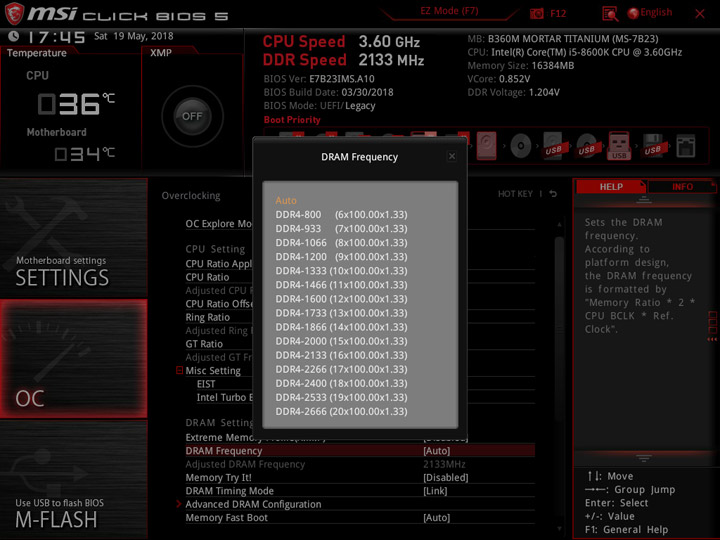Viewport: 720px width, 540px height.
Task: Select the EIST setting row
Action: click(206, 384)
